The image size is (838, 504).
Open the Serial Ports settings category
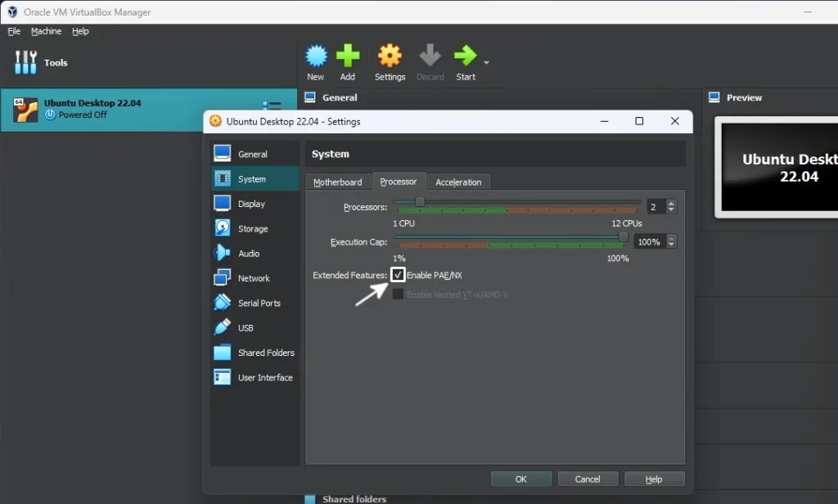point(255,303)
